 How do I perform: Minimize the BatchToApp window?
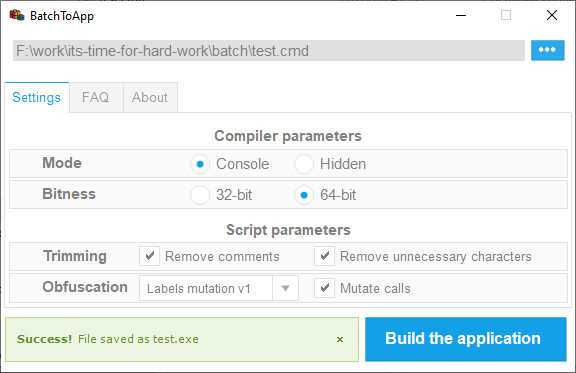(461, 15)
